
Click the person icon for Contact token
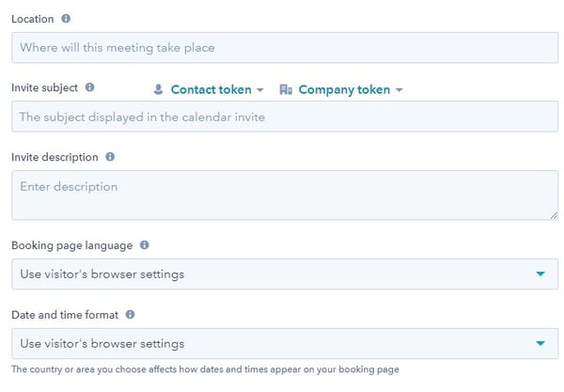158,89
